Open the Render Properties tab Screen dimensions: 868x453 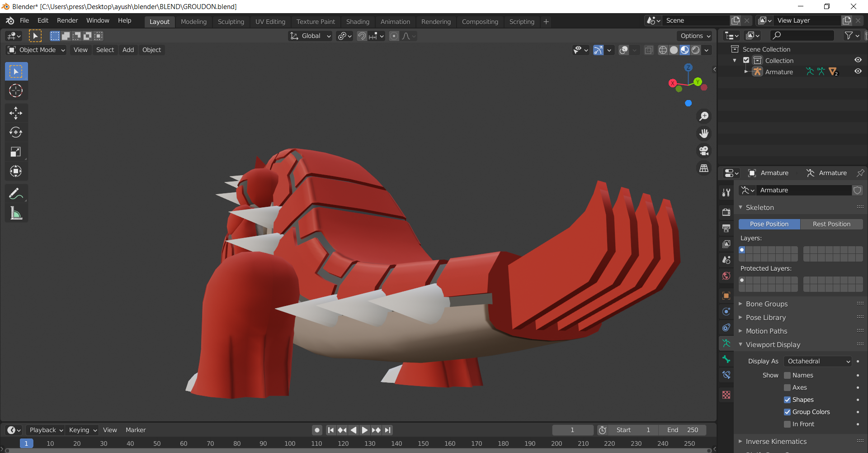point(726,212)
